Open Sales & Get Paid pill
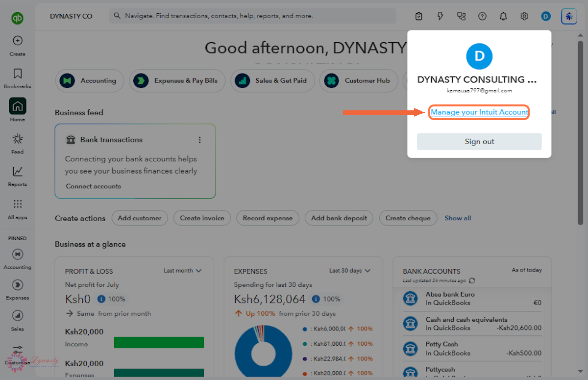Image resolution: width=588 pixels, height=380 pixels. (272, 80)
